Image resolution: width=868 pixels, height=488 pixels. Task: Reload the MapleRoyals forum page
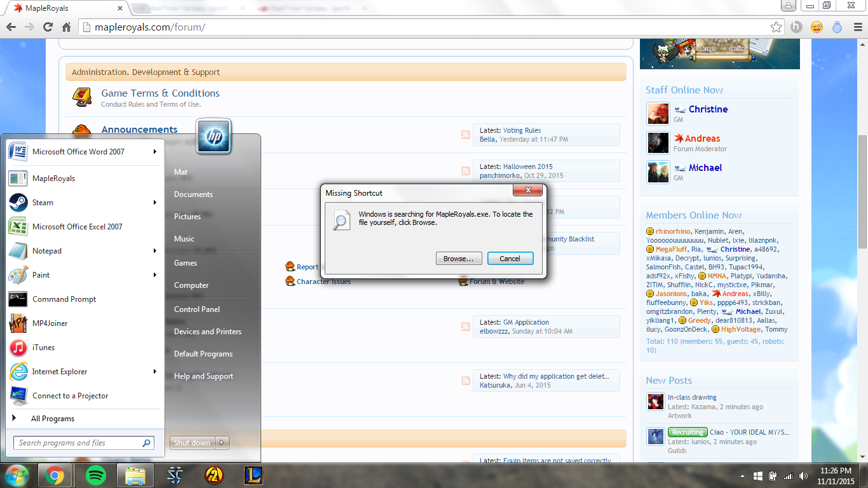coord(48,27)
